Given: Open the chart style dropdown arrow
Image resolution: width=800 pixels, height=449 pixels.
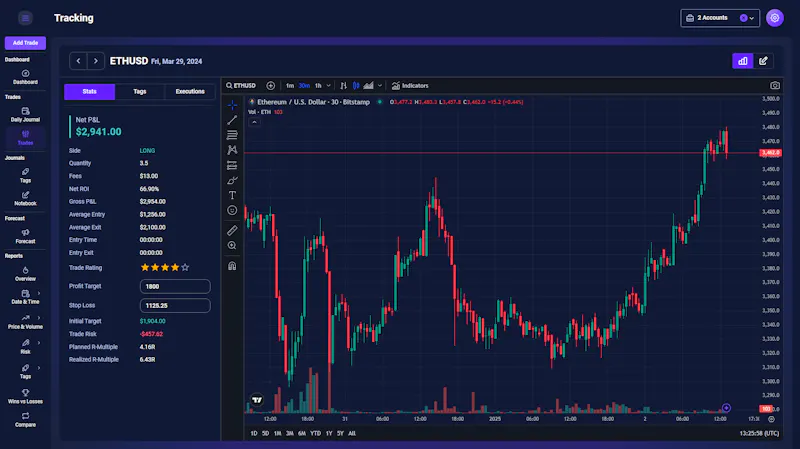Looking at the screenshot, I should (380, 86).
